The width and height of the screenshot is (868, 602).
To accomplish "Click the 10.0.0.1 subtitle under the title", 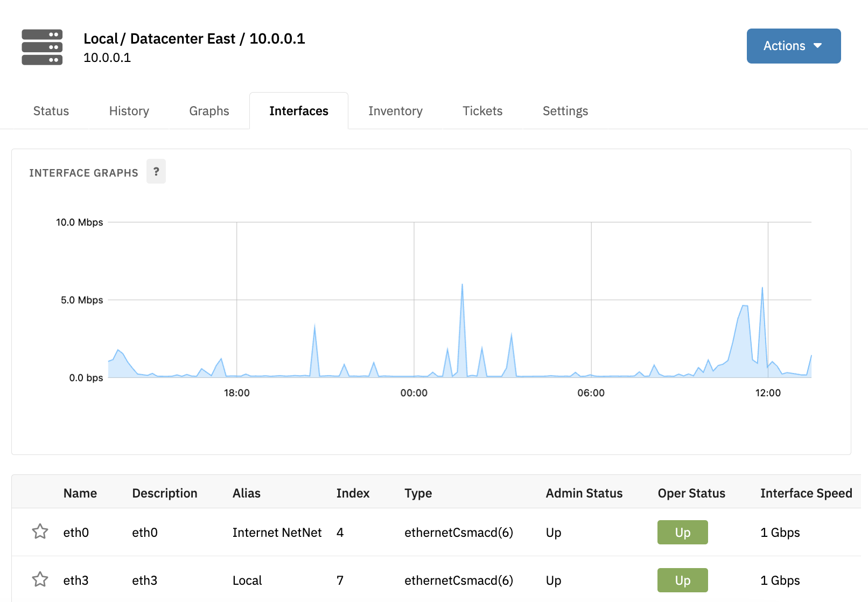I will [x=107, y=58].
